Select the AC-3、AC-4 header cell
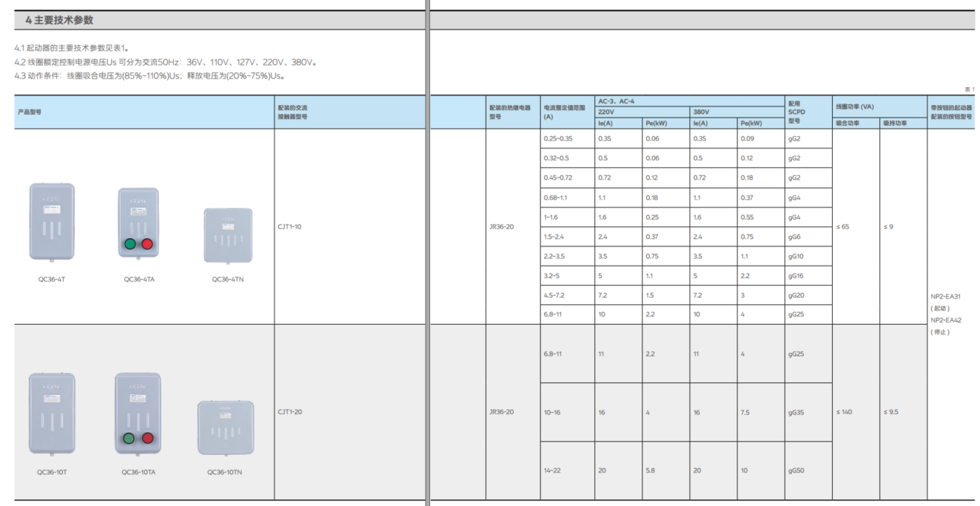This screenshot has height=506, width=980. click(616, 101)
